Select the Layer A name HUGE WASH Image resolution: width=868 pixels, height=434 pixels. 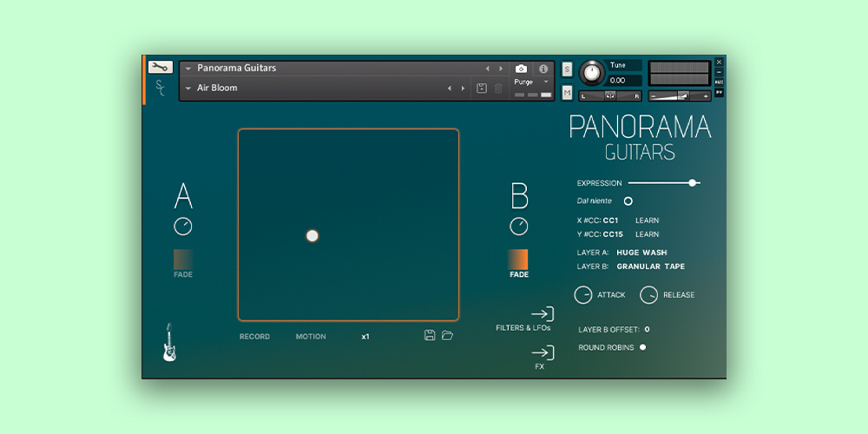pos(641,253)
